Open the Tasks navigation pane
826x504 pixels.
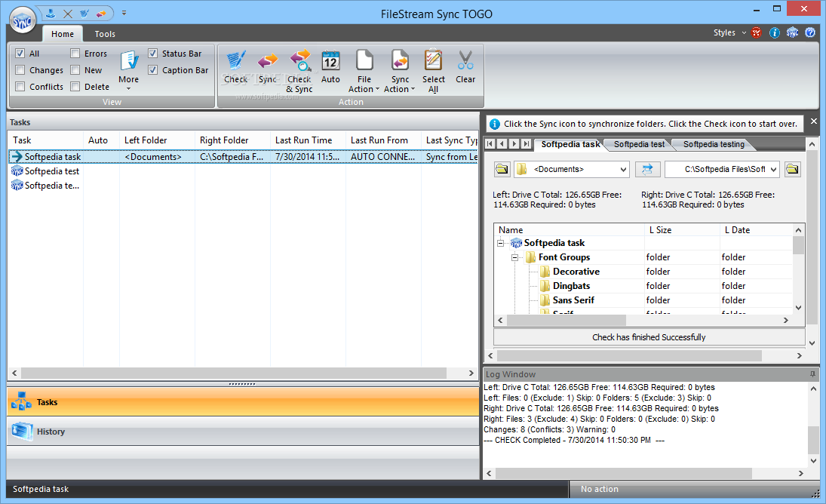point(243,402)
